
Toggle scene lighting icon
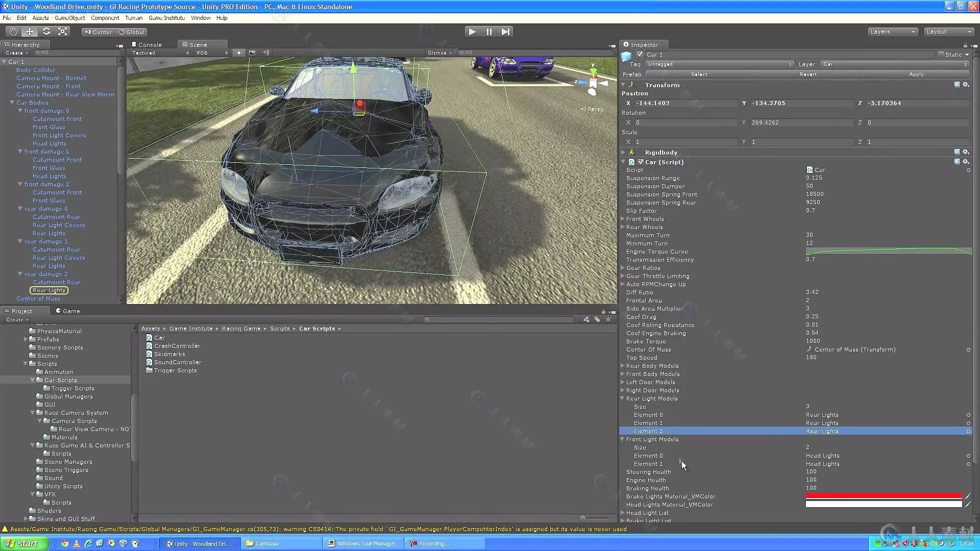click(239, 53)
